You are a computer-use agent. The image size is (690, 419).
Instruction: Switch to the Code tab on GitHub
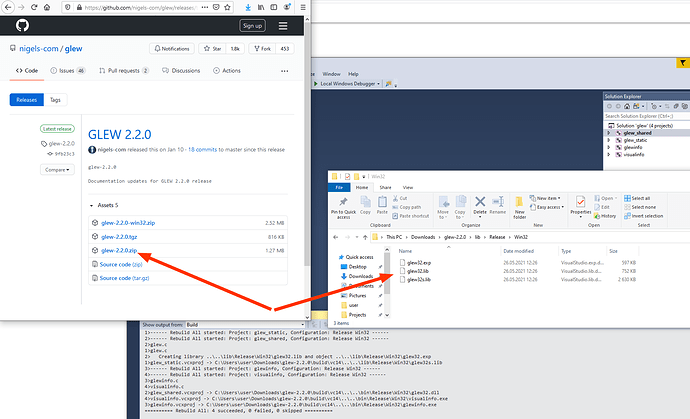click(x=26, y=71)
